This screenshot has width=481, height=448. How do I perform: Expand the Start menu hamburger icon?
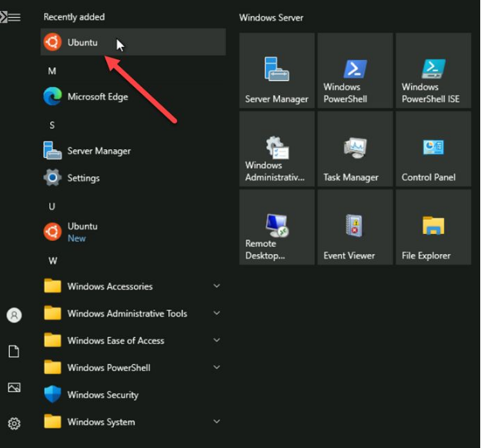(14, 17)
